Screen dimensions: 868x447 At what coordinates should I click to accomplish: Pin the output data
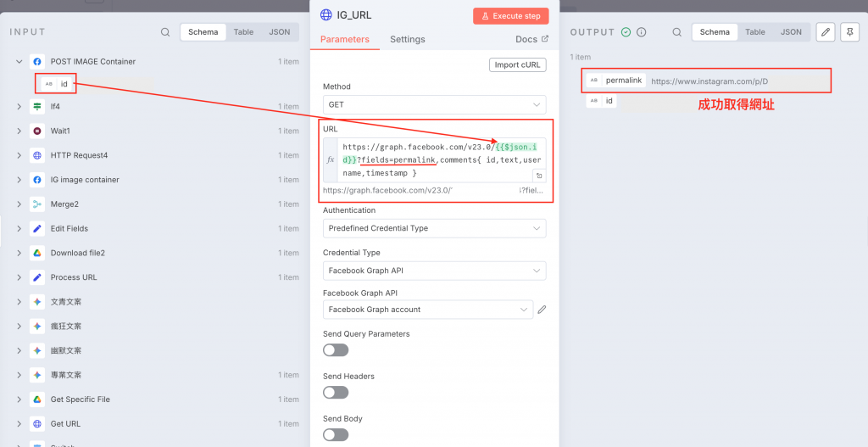(849, 32)
